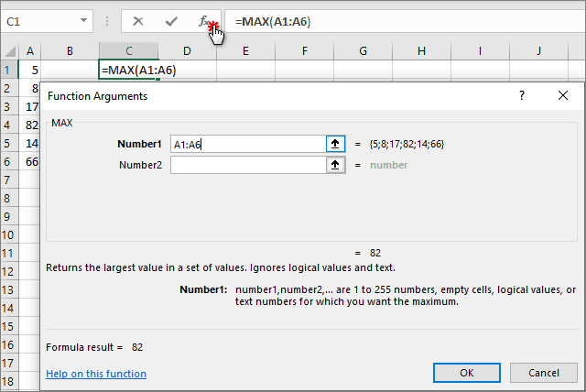Cancel formula entry with the X icon
Screen dimensions: 586x392
point(138,21)
